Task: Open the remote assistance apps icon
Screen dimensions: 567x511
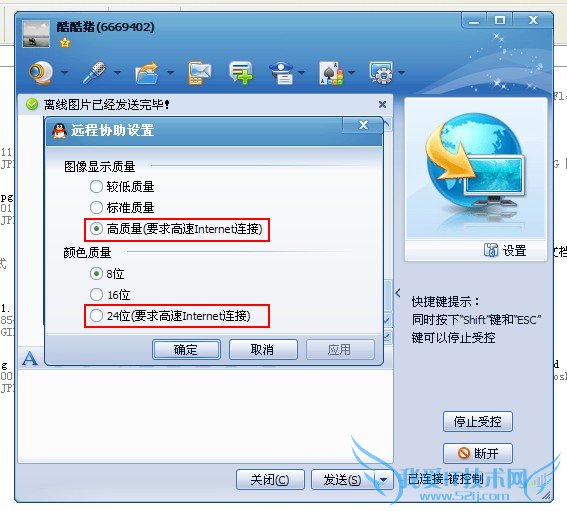Action: click(x=381, y=73)
